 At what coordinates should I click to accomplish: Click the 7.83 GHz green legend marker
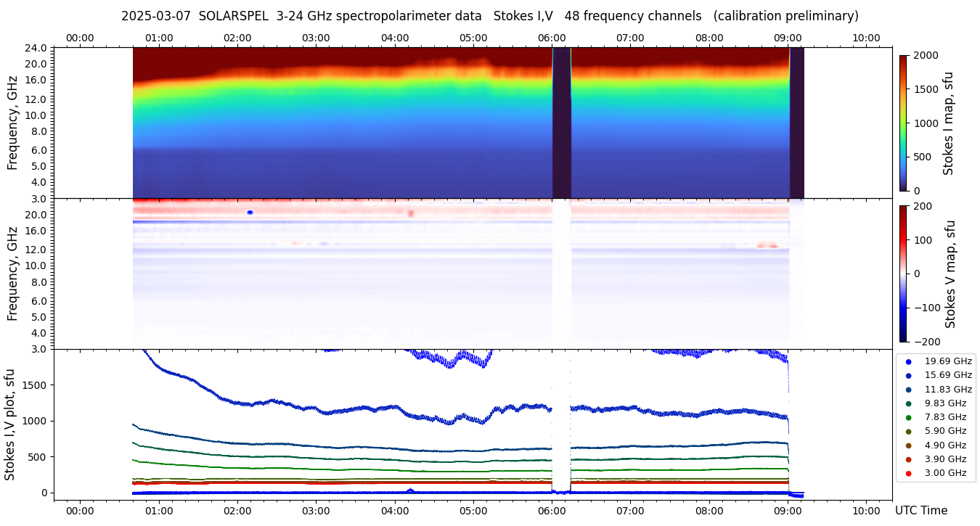click(908, 417)
